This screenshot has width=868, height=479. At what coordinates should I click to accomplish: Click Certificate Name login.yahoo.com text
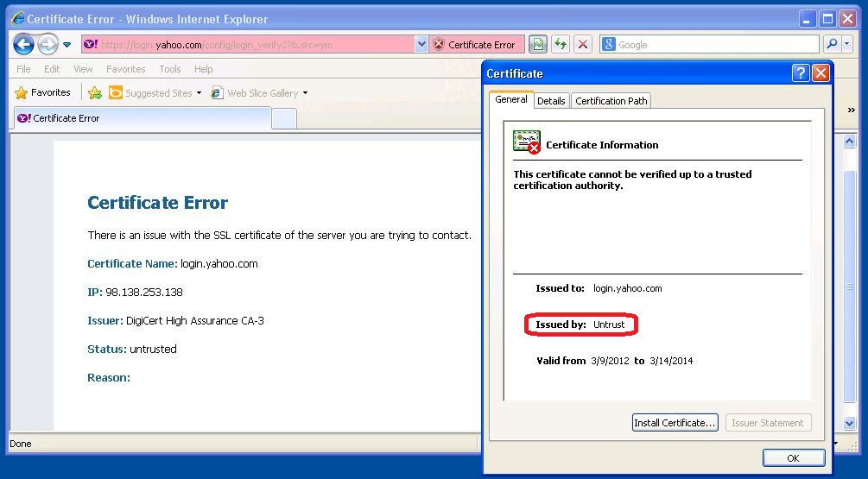(173, 264)
